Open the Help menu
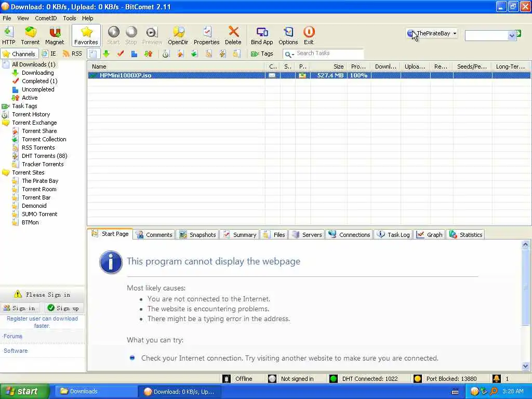This screenshot has height=399, width=532. [87, 18]
